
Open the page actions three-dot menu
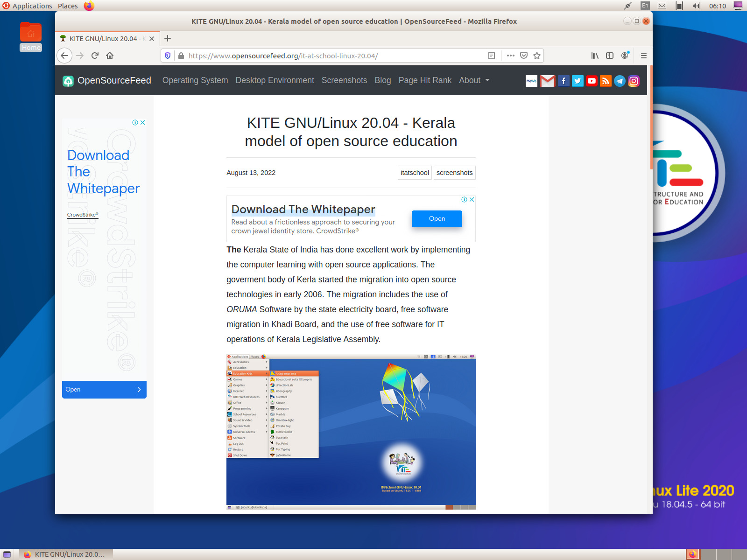tap(510, 56)
